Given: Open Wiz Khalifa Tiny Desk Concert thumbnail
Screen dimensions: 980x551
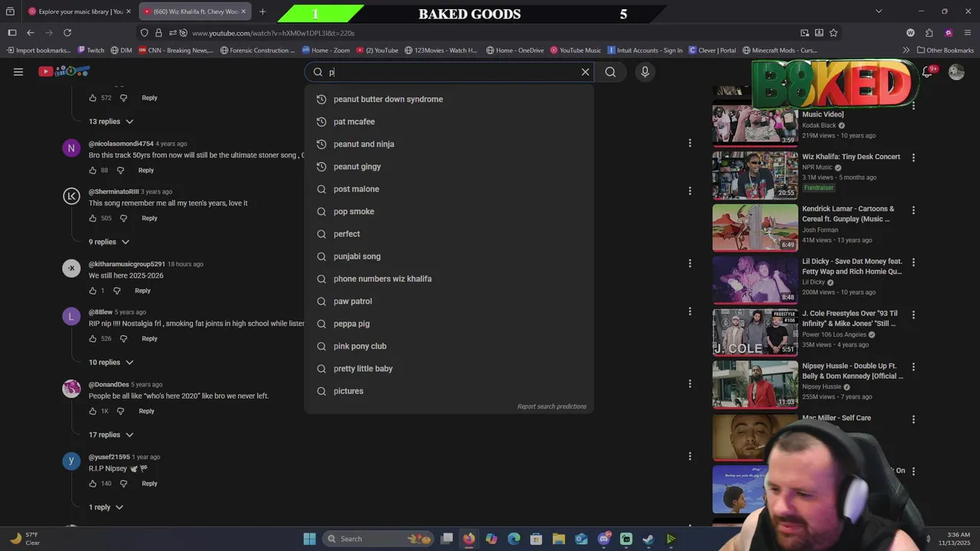Looking at the screenshot, I should (755, 175).
